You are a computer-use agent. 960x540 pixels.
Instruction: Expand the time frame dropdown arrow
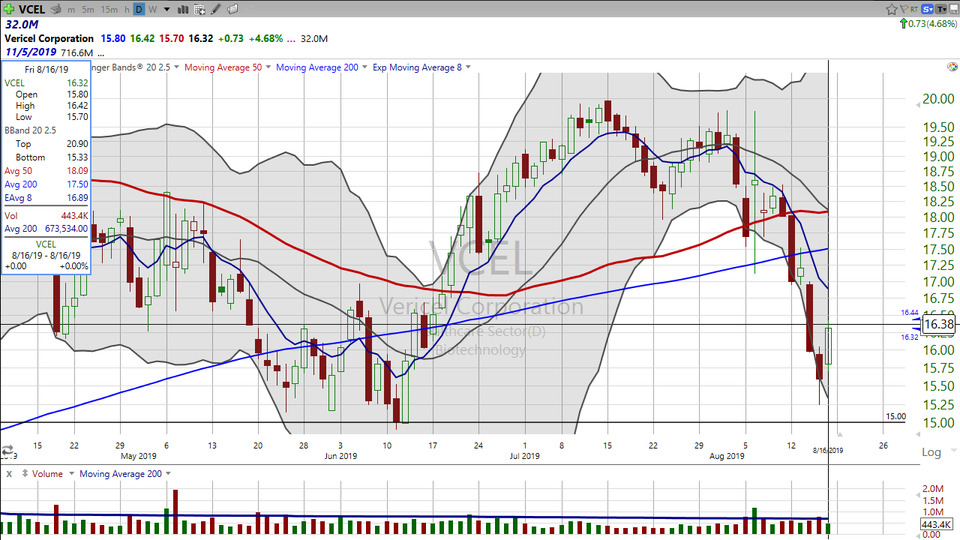(166, 9)
